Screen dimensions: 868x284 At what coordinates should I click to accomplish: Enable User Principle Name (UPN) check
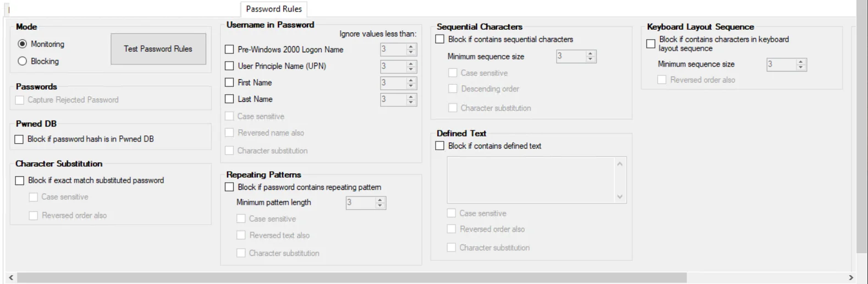coord(229,66)
